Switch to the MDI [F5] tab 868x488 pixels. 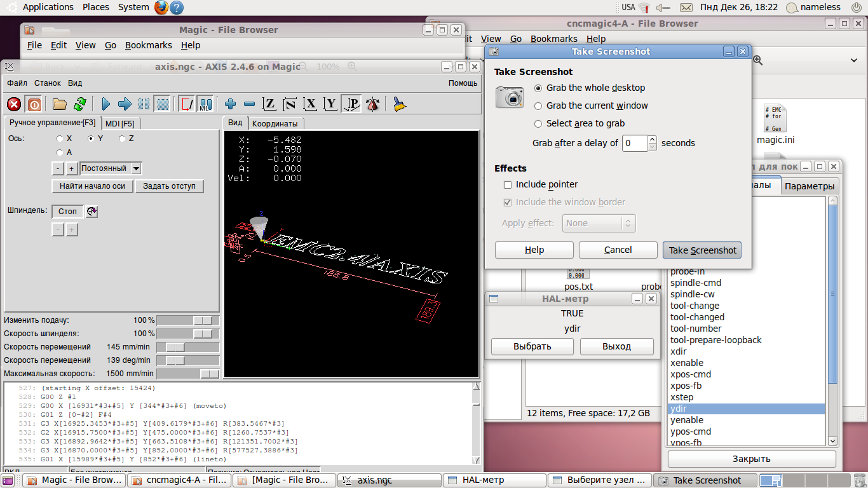[x=120, y=123]
